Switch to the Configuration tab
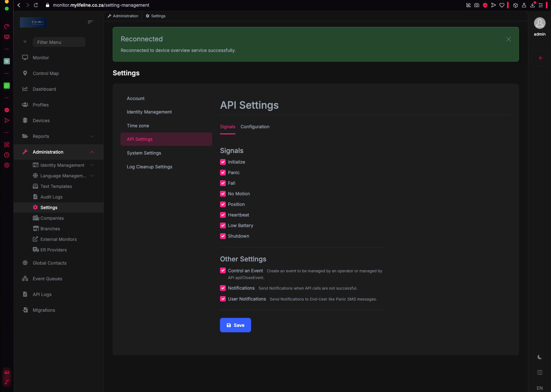Image resolution: width=551 pixels, height=392 pixels. coord(255,127)
